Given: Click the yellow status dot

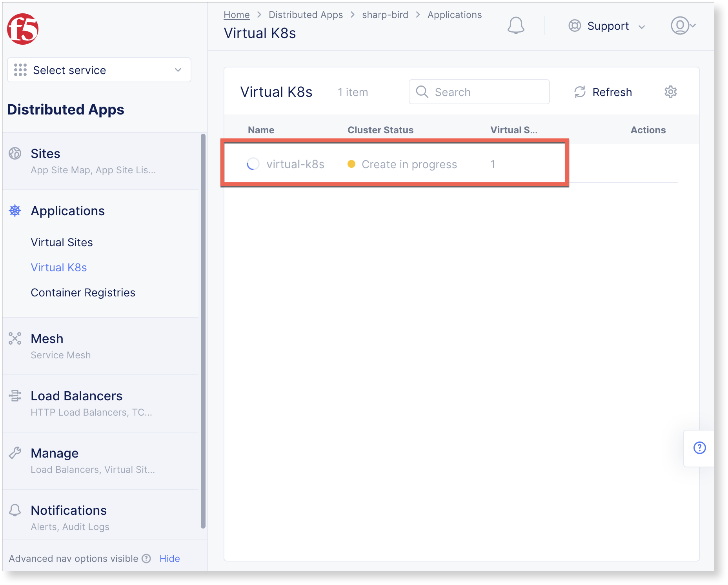Looking at the screenshot, I should (x=351, y=164).
